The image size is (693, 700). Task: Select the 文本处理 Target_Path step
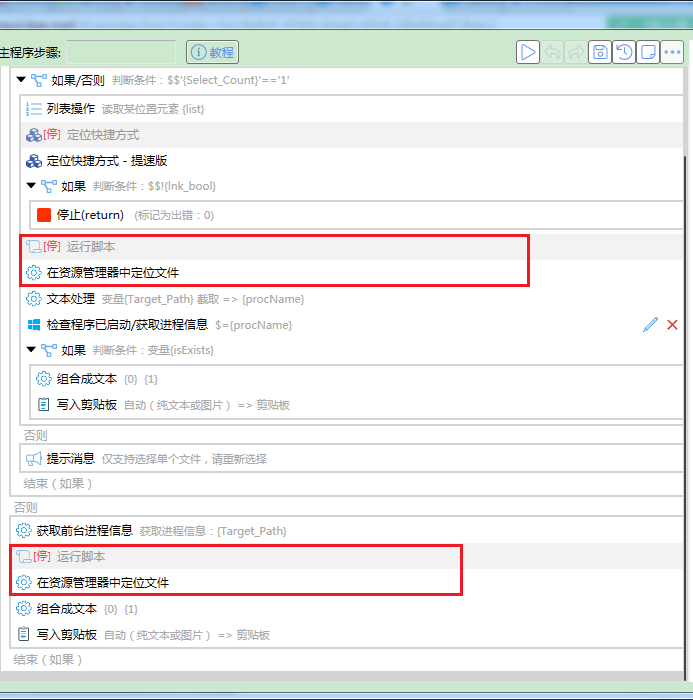pyautogui.click(x=353, y=299)
